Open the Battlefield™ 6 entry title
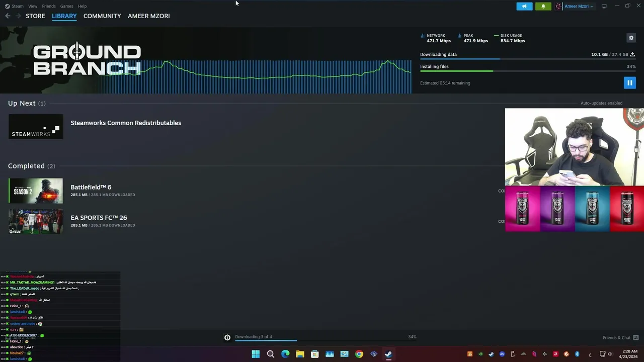Viewport: 644px width, 362px height. tap(91, 187)
